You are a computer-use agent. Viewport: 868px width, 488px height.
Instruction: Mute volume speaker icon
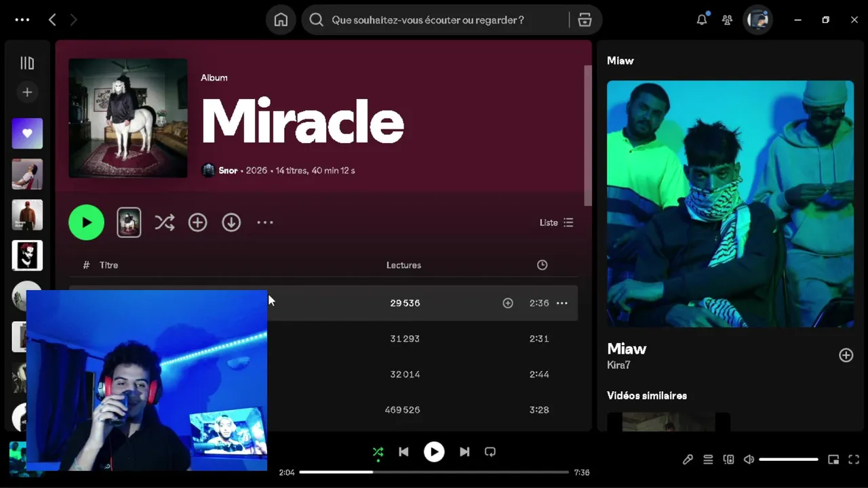click(x=749, y=460)
